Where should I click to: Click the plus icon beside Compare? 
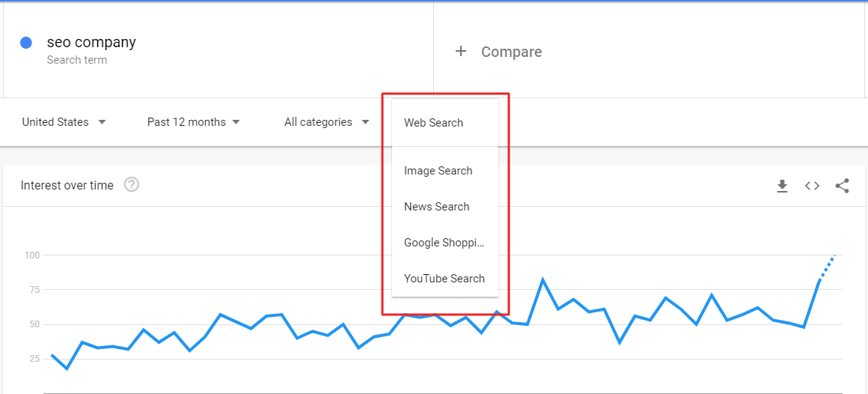pos(461,52)
